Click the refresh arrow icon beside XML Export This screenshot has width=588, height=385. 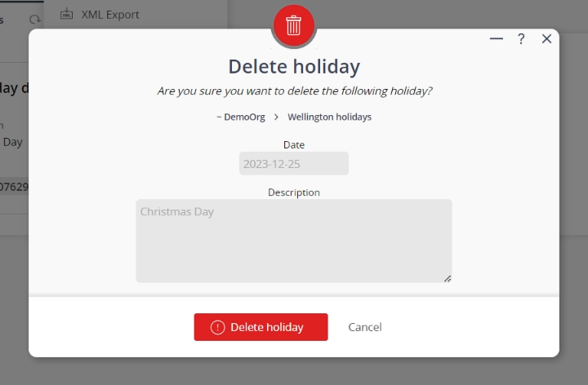[35, 20]
